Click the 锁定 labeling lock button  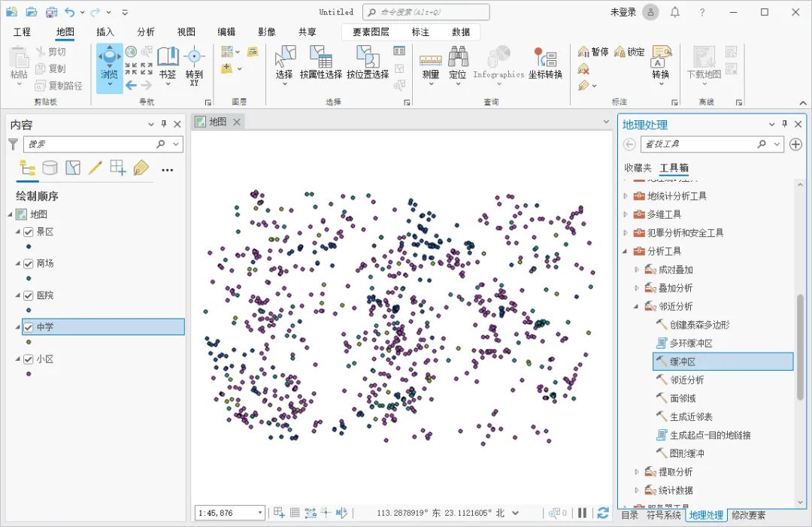coord(630,52)
